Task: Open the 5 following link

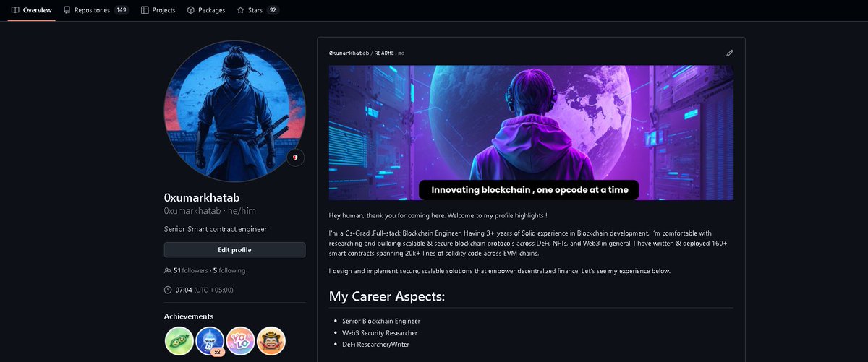Action: pyautogui.click(x=229, y=270)
